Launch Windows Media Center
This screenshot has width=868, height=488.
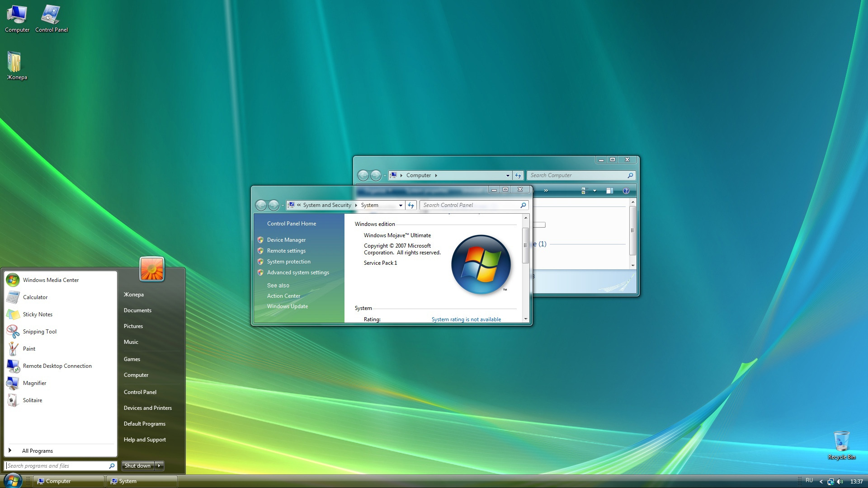pos(51,280)
